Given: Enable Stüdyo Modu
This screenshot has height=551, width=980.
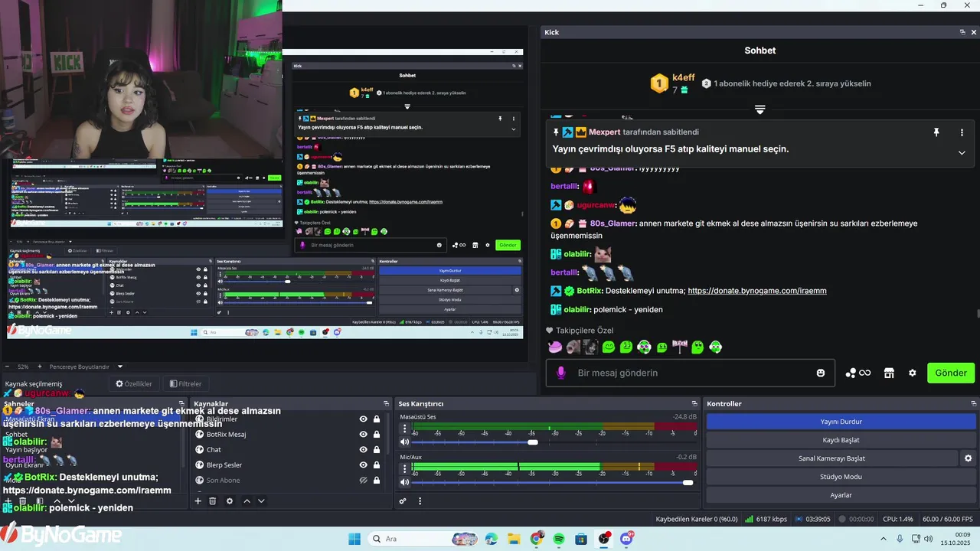Looking at the screenshot, I should click(x=841, y=477).
